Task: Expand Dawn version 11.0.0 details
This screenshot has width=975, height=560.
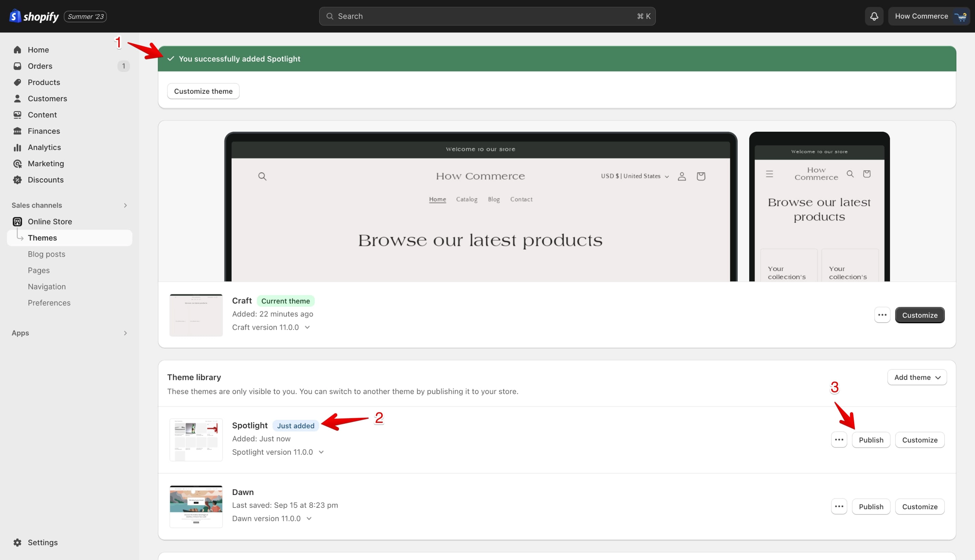Action: (x=309, y=518)
